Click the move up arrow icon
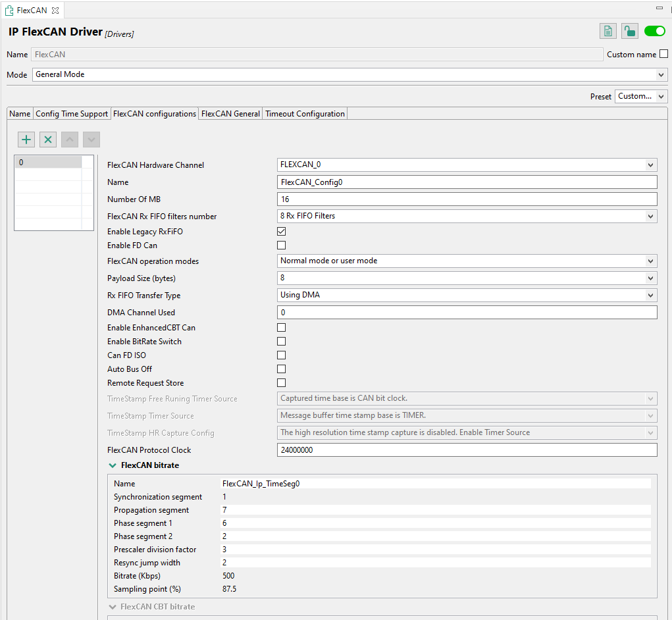 coord(70,140)
